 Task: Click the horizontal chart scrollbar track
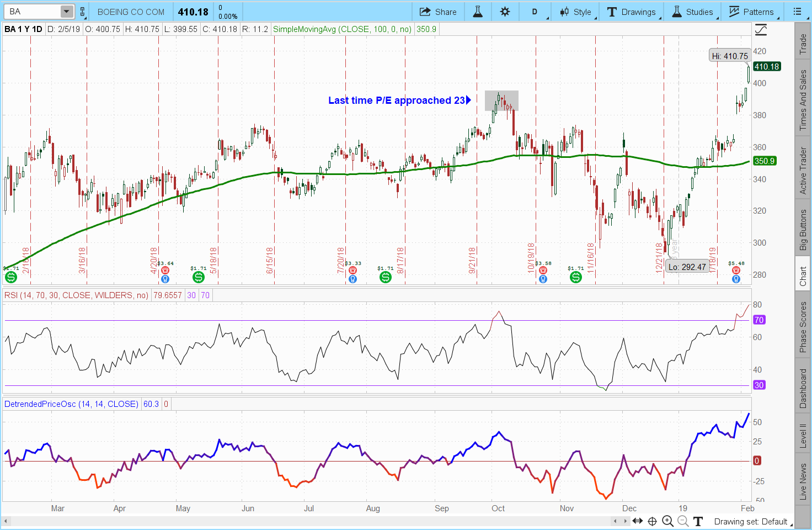(309, 521)
